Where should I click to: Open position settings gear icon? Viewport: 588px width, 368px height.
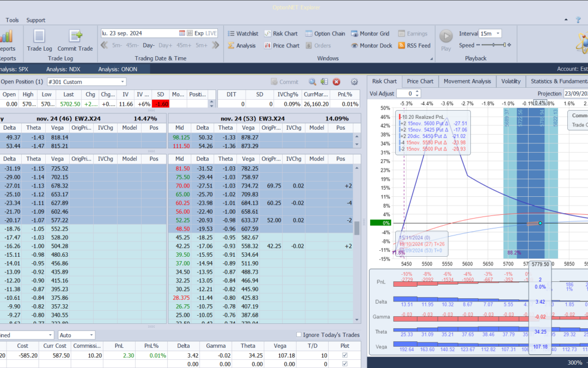[x=354, y=82]
